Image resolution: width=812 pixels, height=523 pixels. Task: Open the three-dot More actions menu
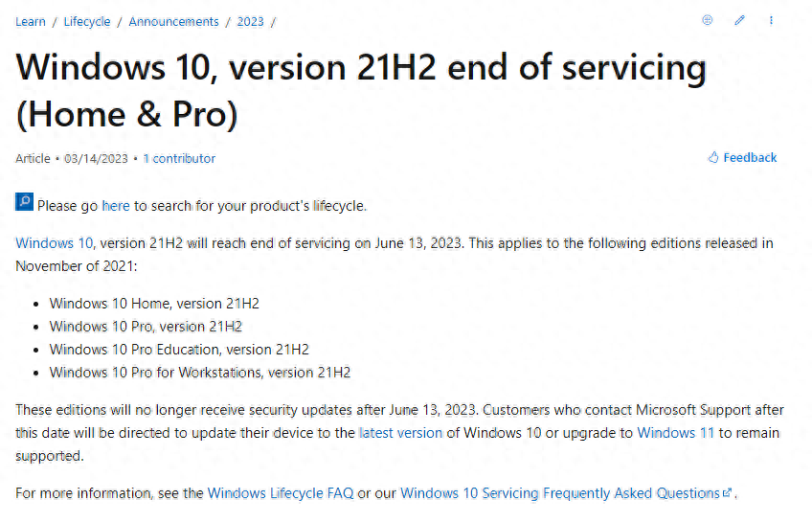pyautogui.click(x=772, y=20)
